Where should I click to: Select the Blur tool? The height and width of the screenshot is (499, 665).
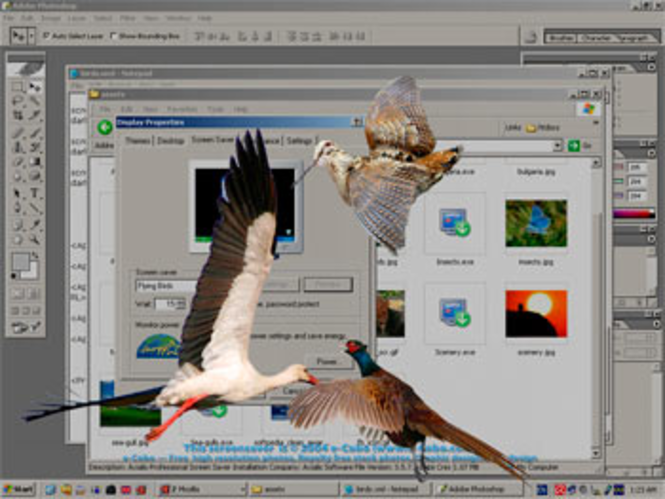point(17,176)
